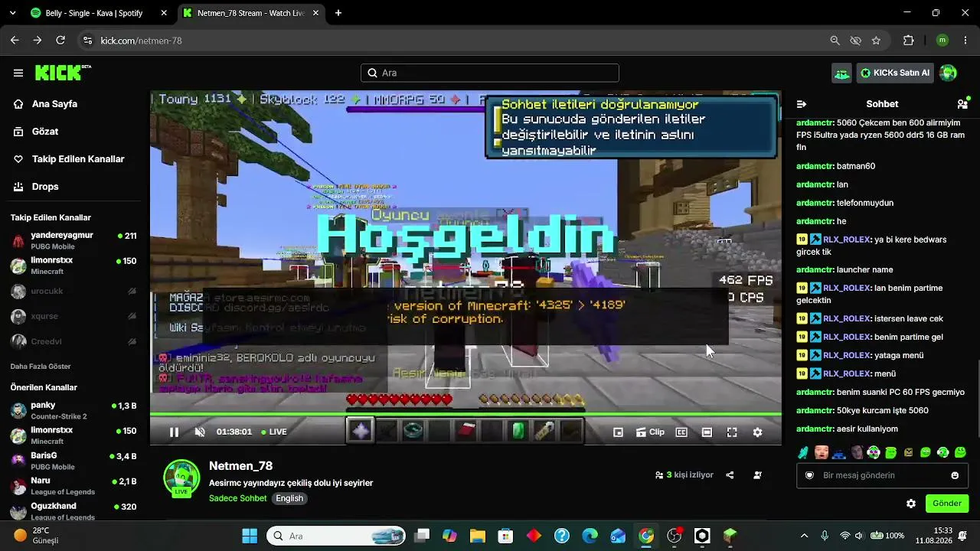Focus the Ara search field on Kick
Viewport: 980px width, 551px height.
(x=490, y=73)
